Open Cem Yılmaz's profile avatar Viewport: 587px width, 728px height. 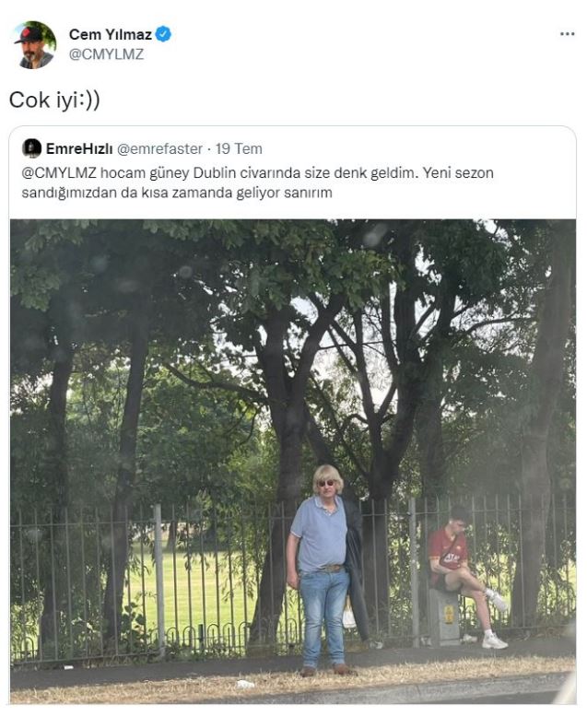point(35,44)
